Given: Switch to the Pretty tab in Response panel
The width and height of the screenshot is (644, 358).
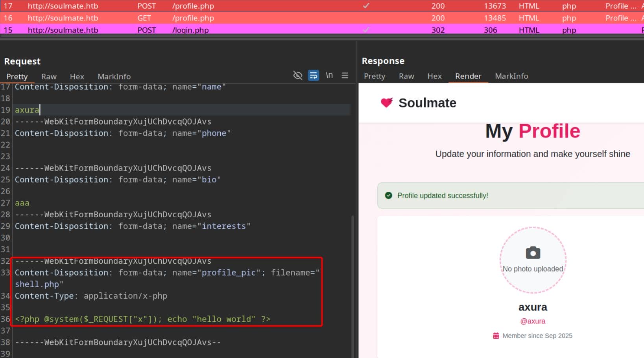Looking at the screenshot, I should point(374,76).
